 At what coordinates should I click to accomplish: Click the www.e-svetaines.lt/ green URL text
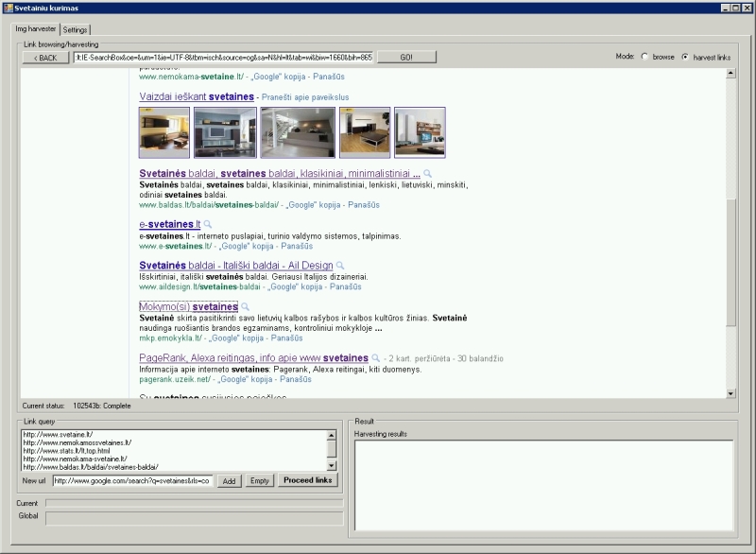(176, 246)
